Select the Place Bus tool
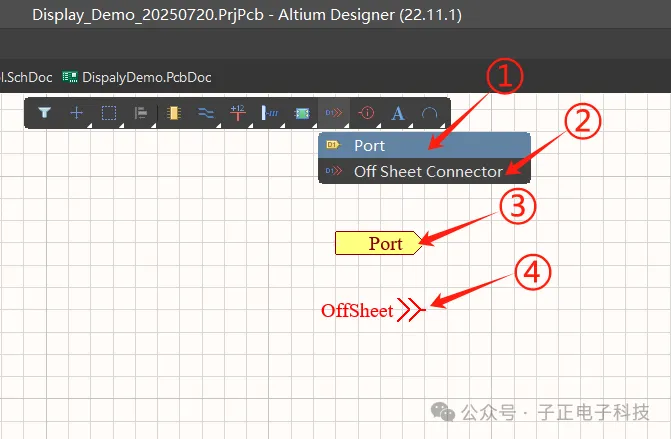This screenshot has height=439, width=671. 270,113
